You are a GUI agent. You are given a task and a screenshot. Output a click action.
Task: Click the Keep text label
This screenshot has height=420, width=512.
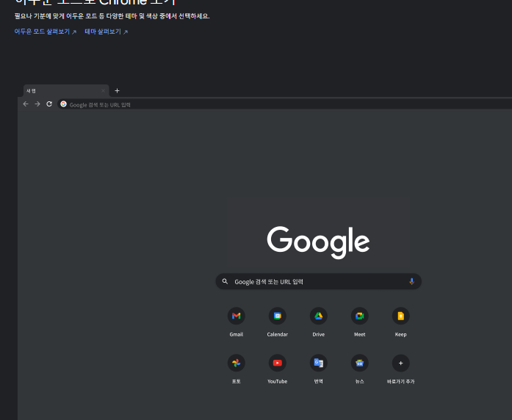click(401, 335)
